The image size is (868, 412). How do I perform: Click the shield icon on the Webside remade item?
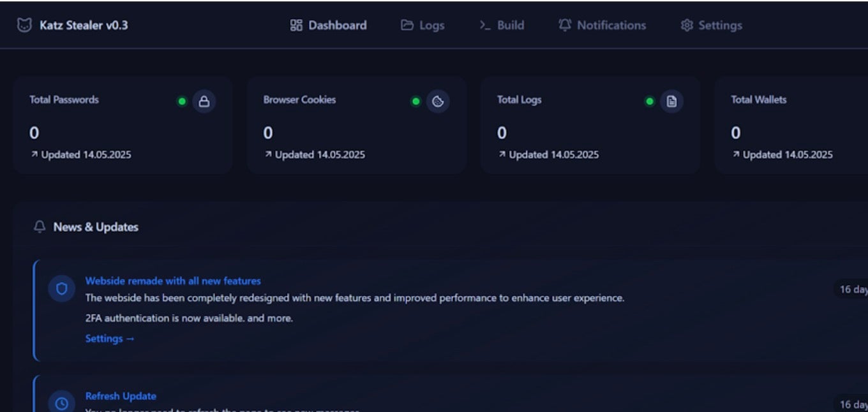coord(62,289)
